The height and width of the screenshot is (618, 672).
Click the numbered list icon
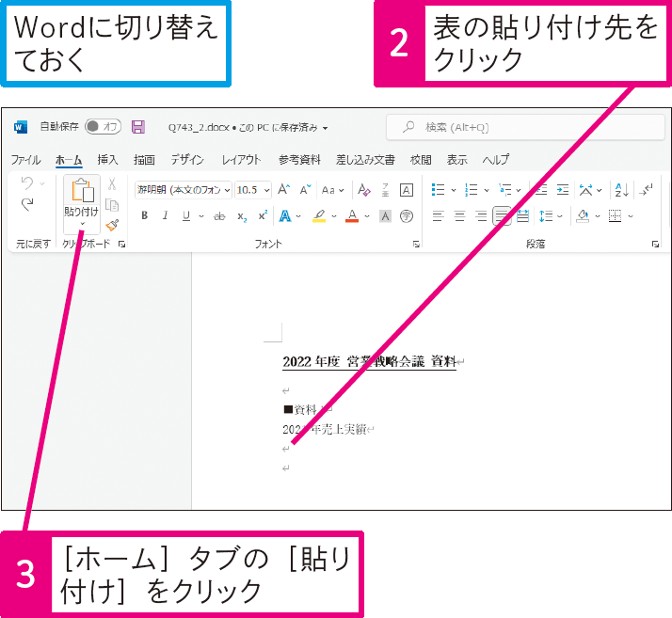[x=472, y=189]
